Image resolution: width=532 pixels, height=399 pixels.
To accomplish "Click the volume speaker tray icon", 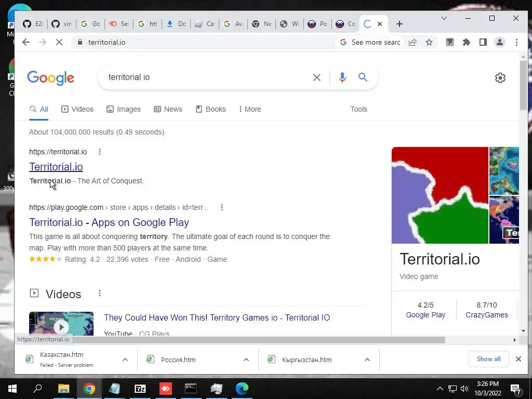I will click(464, 389).
